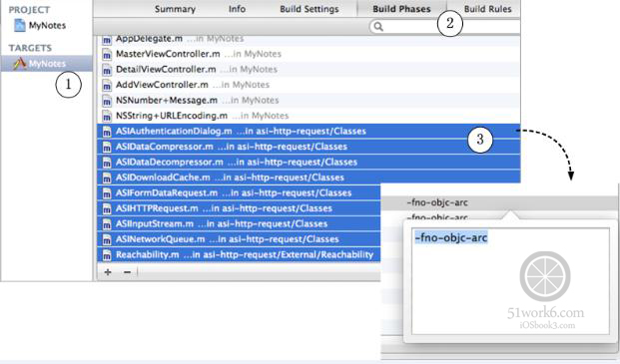Select the ASIDataDecompressor.m row

click(x=309, y=162)
